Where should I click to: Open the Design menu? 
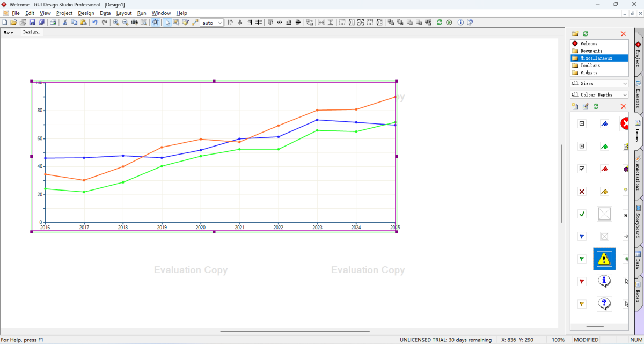click(x=86, y=13)
